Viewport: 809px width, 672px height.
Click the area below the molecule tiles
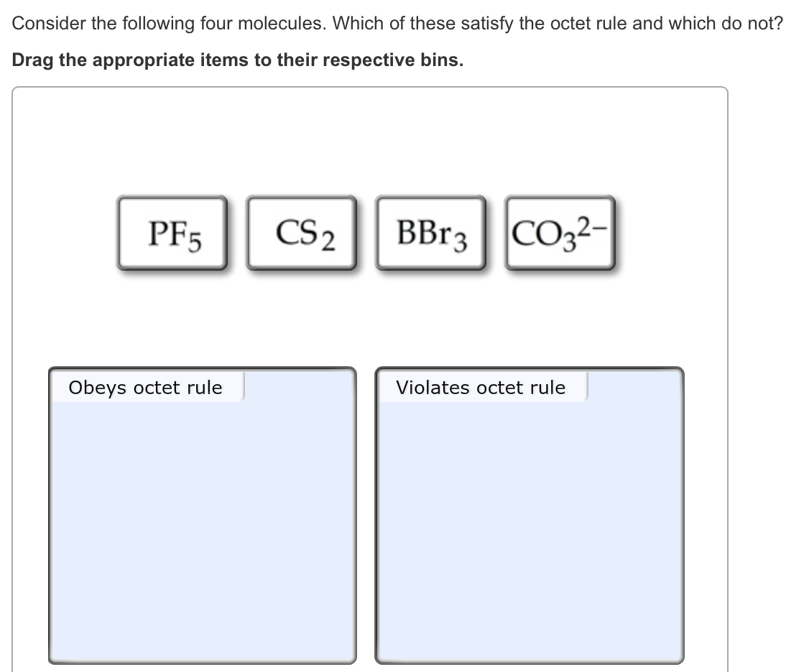(x=359, y=316)
